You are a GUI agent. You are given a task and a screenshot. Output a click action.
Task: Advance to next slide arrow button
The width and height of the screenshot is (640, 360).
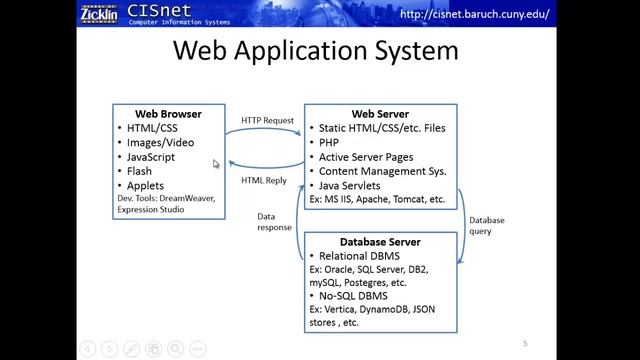pos(109,349)
